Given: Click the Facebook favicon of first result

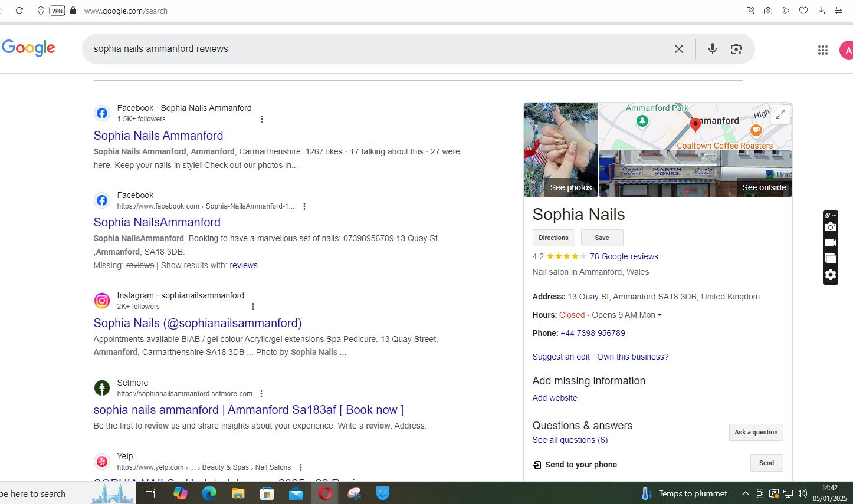Looking at the screenshot, I should 102,114.
